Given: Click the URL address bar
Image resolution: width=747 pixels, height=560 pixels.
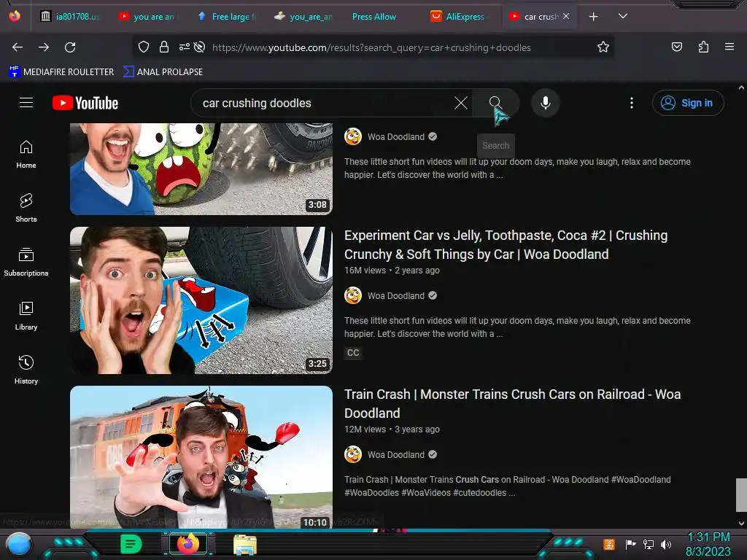Looking at the screenshot, I should point(371,47).
